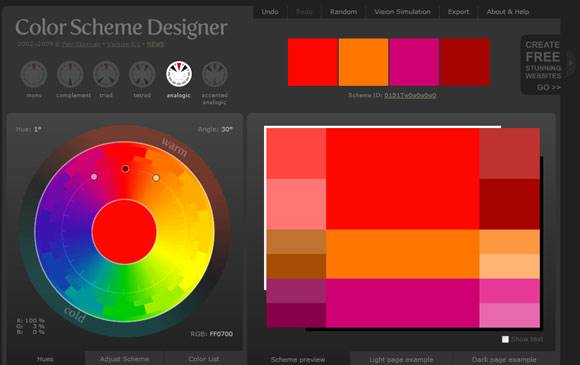Viewport: 580px width, 365px height.
Task: Click the dark primary hue dot on wheel
Action: (125, 169)
